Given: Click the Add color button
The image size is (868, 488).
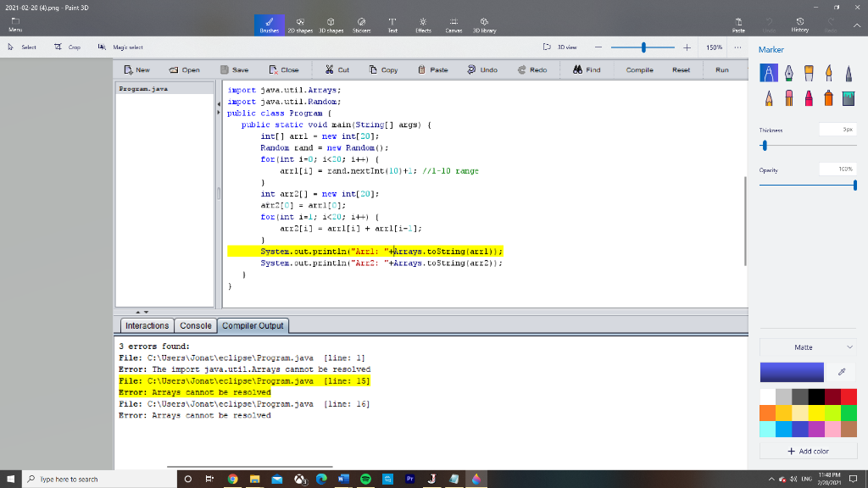Looking at the screenshot, I should click(808, 451).
